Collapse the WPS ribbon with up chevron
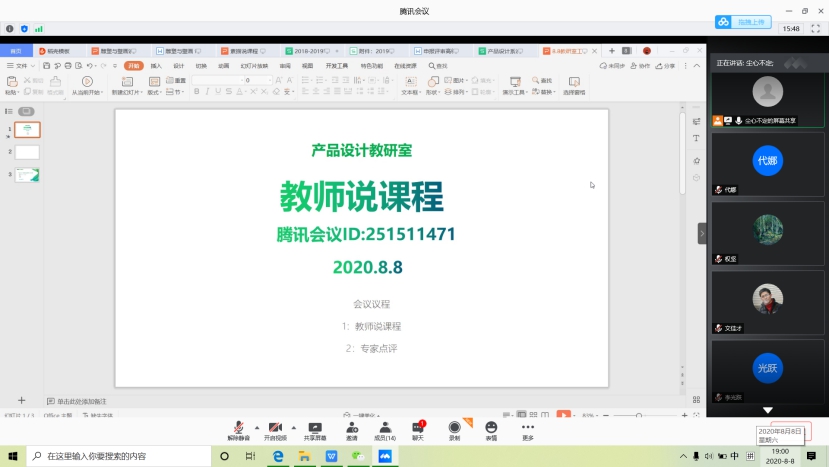Viewport: 830px width, 467px height. [x=697, y=66]
